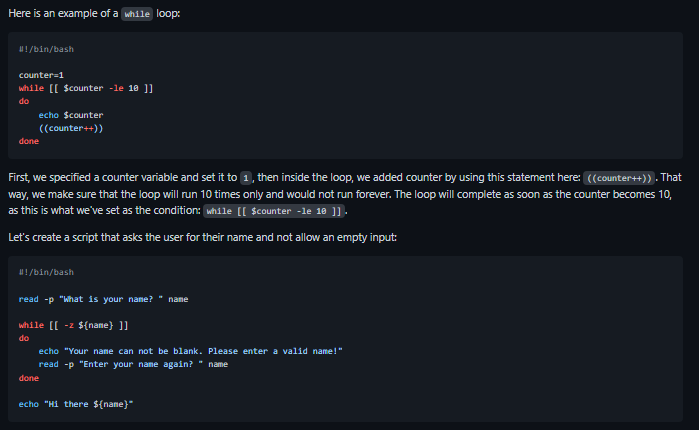Viewport: 699px width, 430px height.
Task: Click the "do" keyword in the first code block
Action: pos(24,101)
